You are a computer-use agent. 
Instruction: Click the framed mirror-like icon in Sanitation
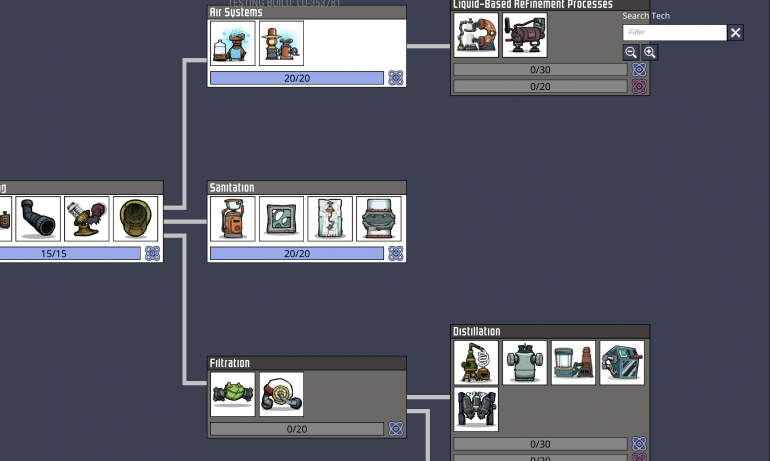[x=281, y=218]
